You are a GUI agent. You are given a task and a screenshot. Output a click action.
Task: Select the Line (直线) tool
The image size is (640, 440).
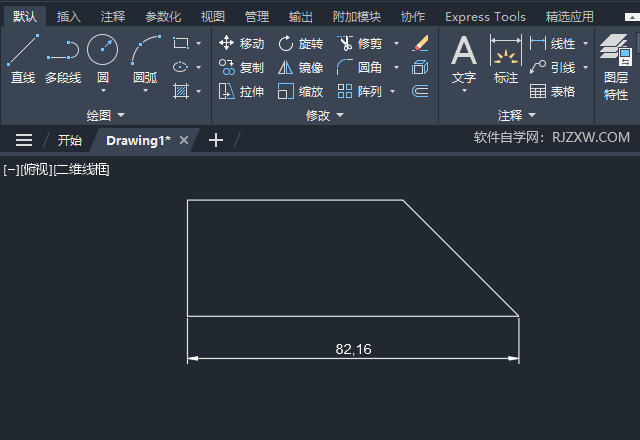click(x=23, y=59)
